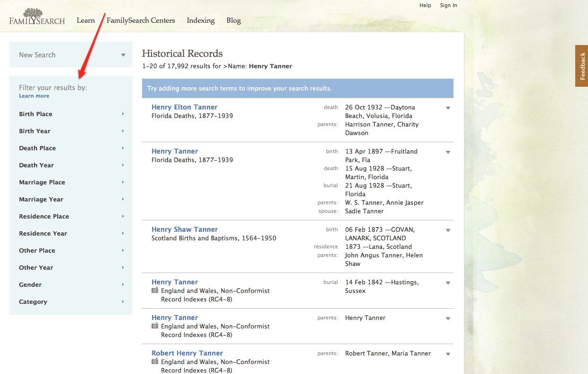Viewport: 588px width, 374px height.
Task: Click Learn more under filter heading
Action: tap(34, 96)
